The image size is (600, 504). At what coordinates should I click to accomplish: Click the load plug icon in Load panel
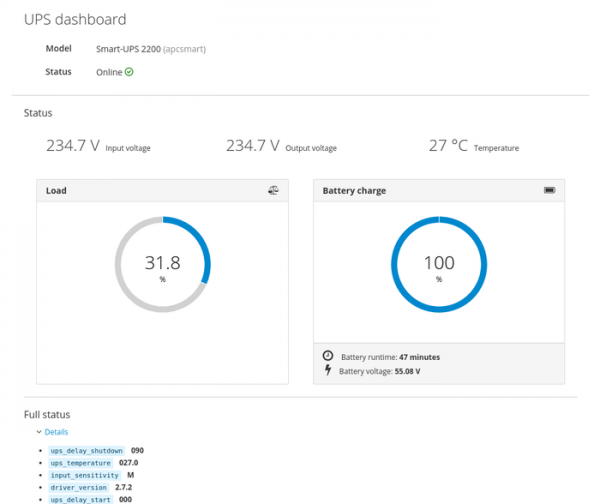coord(273,190)
